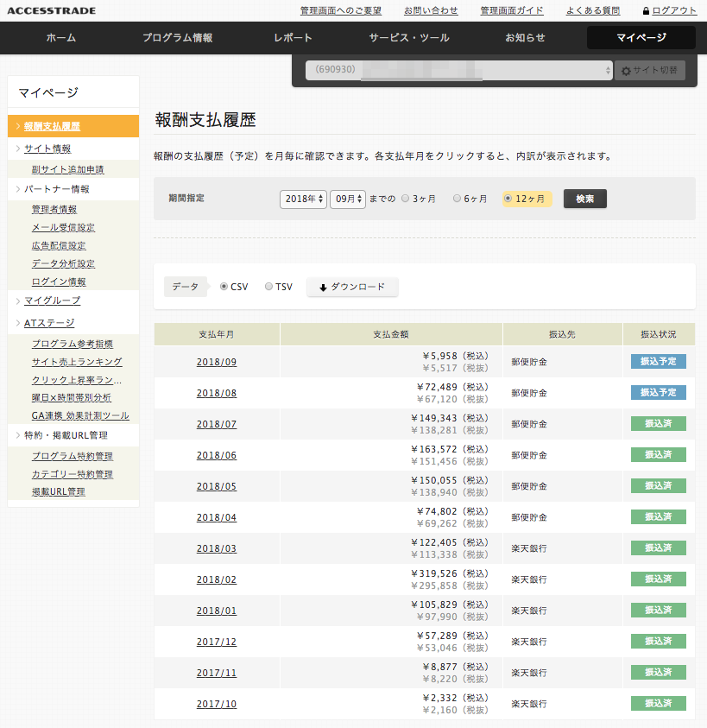The width and height of the screenshot is (707, 728).
Task: Open お知らせ navigation menu
Action: (x=525, y=38)
